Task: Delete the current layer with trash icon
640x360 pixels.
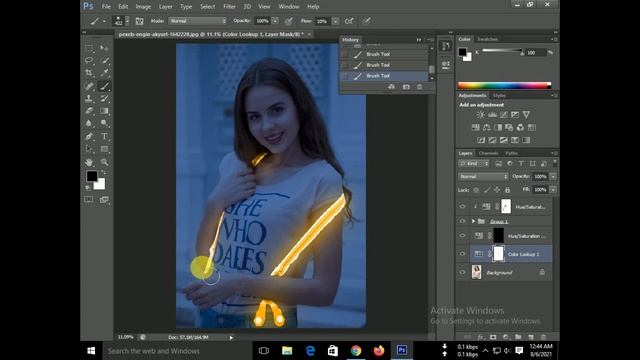Action: pos(543,337)
